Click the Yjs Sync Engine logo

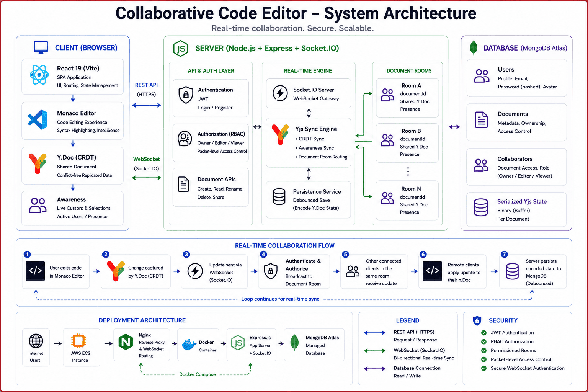[280, 134]
